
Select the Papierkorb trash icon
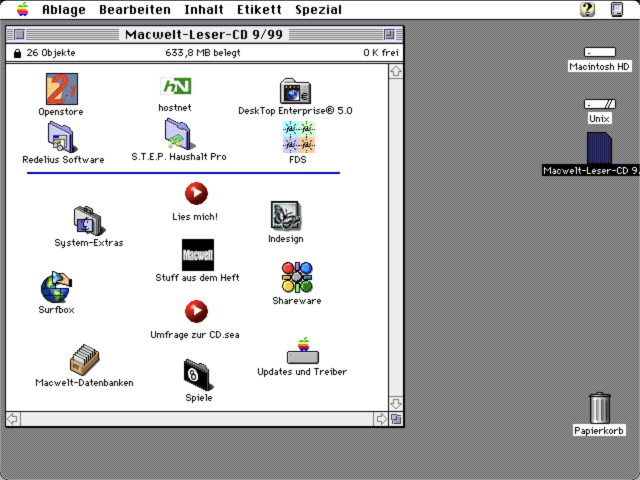click(x=600, y=408)
